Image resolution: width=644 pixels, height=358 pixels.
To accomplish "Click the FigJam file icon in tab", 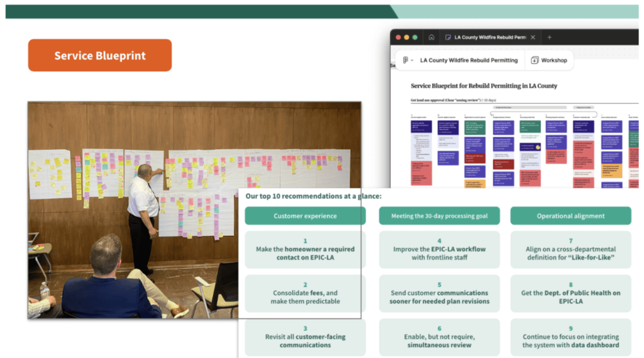I will [x=448, y=37].
